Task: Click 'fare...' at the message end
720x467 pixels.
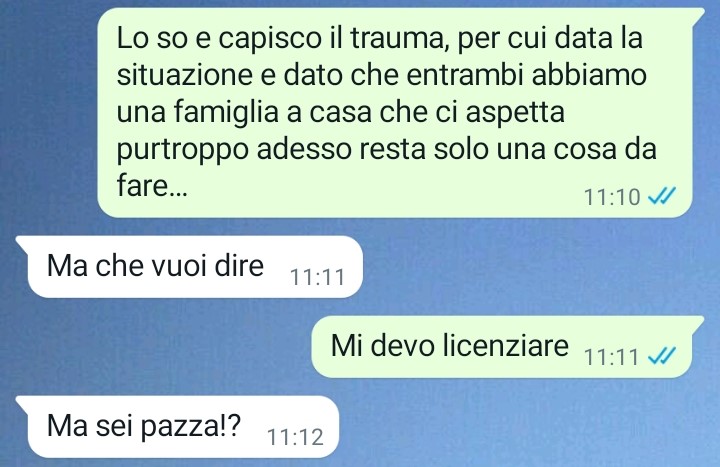Action: point(152,186)
